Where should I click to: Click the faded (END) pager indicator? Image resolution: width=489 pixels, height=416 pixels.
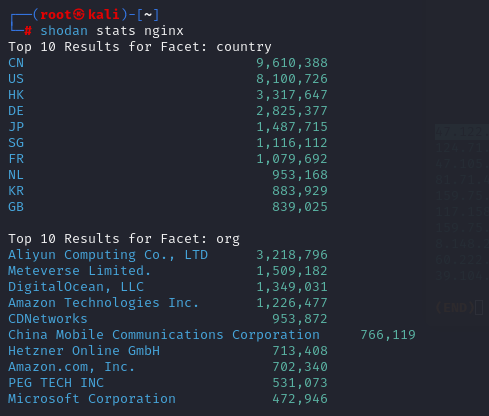coord(455,307)
